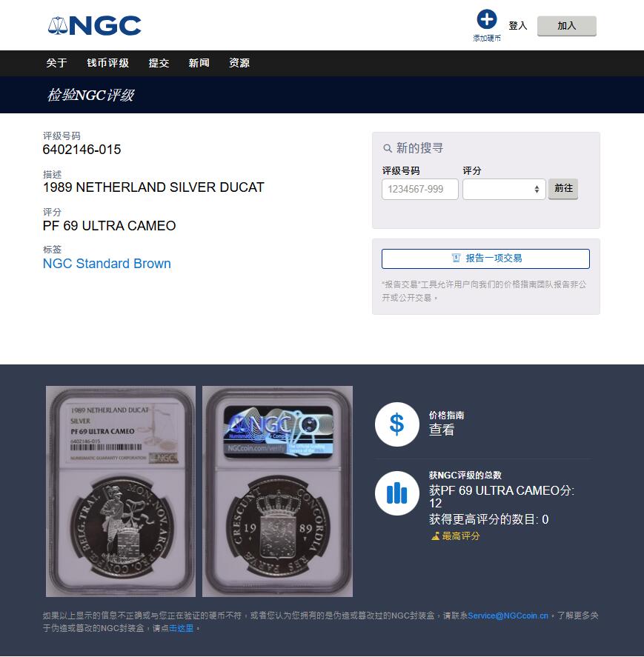The image size is (644, 657).
Task: Click the 前往 go button
Action: 563,189
